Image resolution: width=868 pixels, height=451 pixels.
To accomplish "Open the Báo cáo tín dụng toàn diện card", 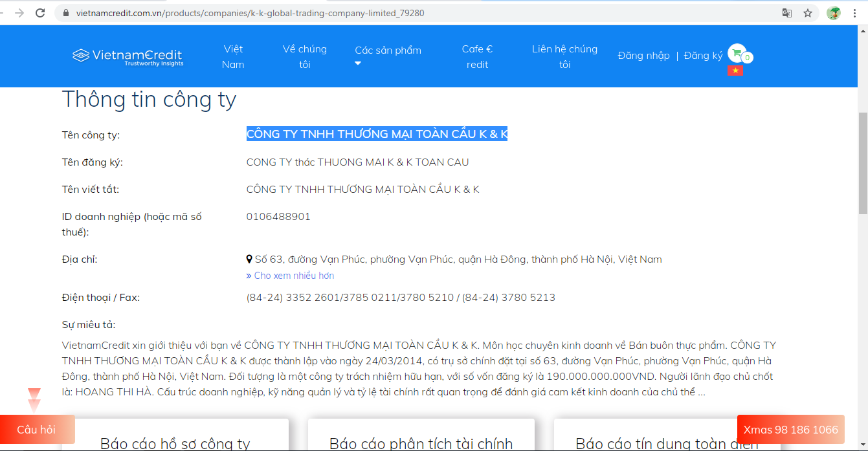I will point(667,435).
